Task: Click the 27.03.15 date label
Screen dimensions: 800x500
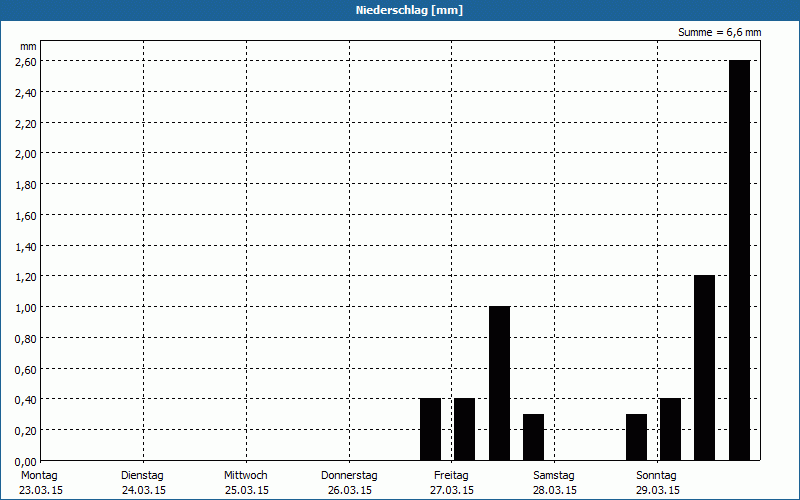Action: click(x=452, y=490)
